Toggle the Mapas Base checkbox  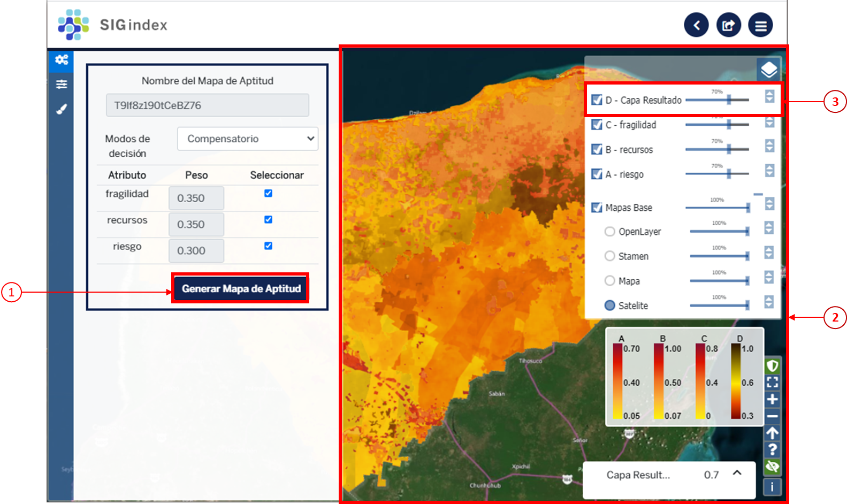tap(597, 208)
